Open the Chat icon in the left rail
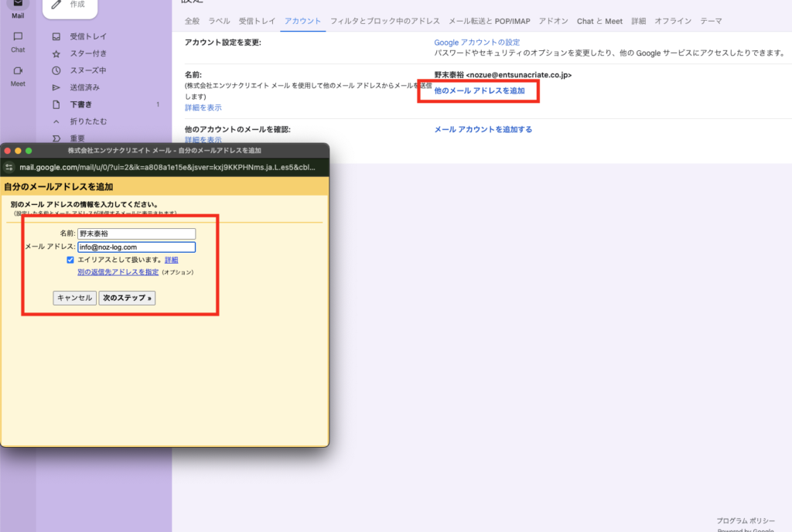This screenshot has height=532, width=792. click(18, 37)
